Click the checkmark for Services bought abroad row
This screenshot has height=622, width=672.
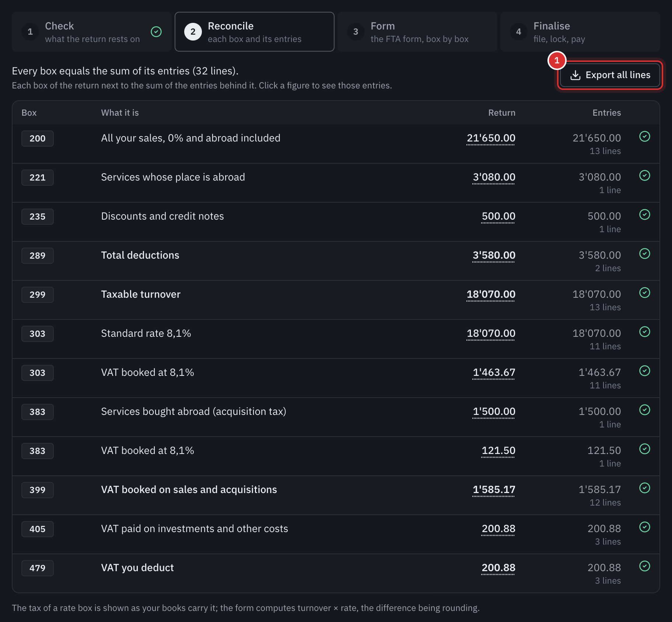click(x=645, y=410)
